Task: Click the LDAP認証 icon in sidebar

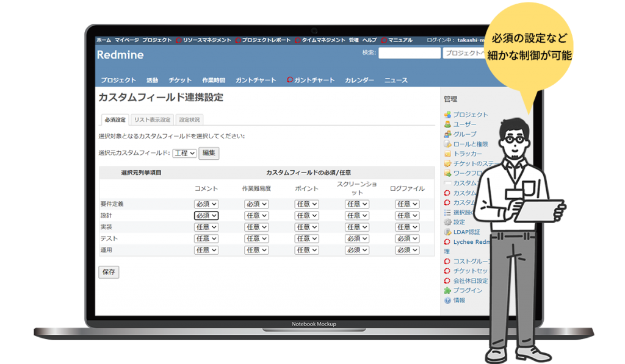Action: (447, 232)
